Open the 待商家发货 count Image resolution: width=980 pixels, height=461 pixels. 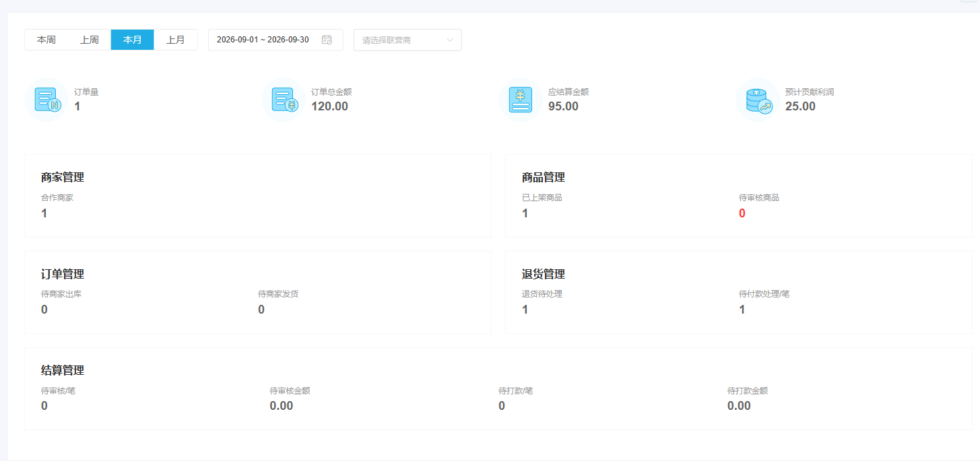(261, 310)
